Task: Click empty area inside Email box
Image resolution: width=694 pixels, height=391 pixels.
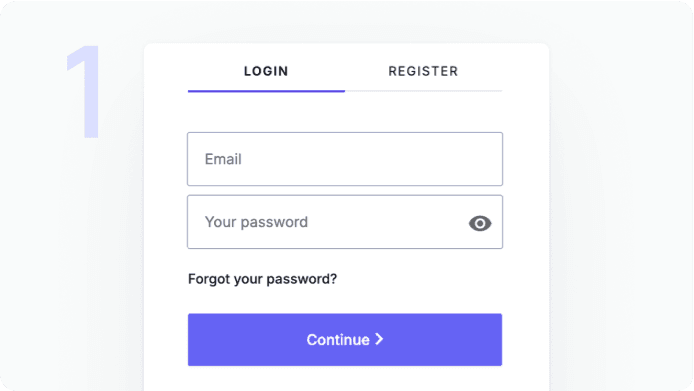Action: (x=376, y=159)
